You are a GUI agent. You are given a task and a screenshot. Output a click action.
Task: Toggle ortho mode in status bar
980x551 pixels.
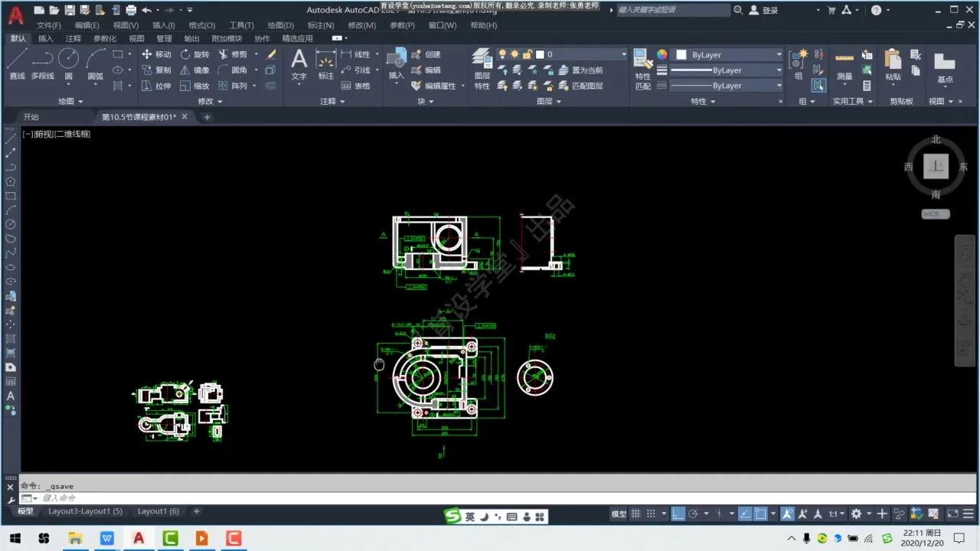click(678, 514)
